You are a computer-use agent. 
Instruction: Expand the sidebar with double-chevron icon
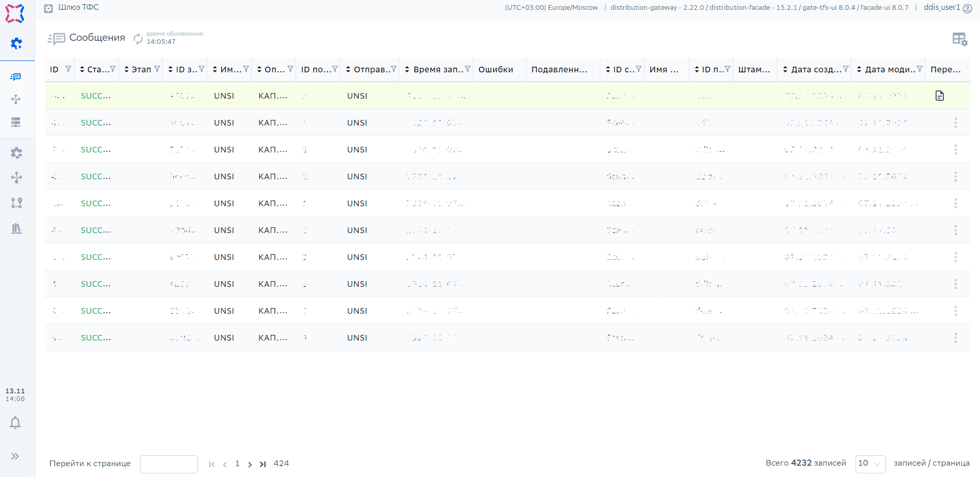pyautogui.click(x=15, y=456)
